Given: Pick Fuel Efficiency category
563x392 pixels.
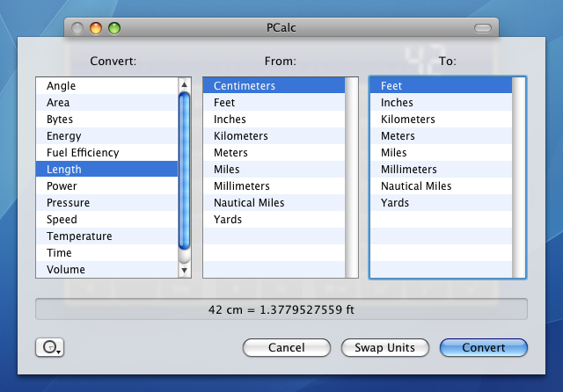Looking at the screenshot, I should [x=106, y=152].
